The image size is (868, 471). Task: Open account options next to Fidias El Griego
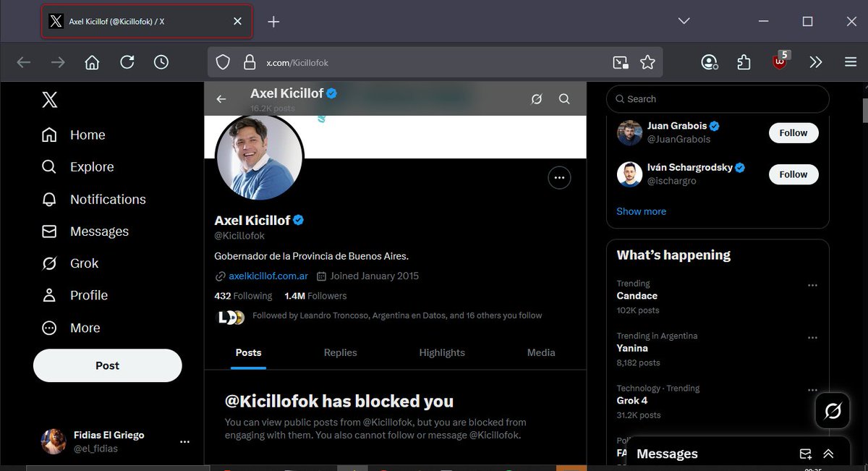184,441
